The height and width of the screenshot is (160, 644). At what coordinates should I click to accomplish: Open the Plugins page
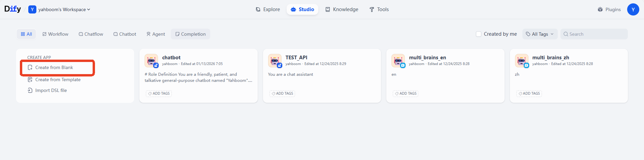tap(609, 9)
